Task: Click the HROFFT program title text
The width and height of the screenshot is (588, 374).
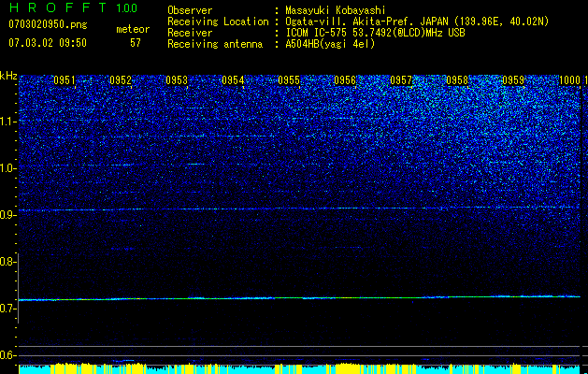Action: tap(58, 7)
